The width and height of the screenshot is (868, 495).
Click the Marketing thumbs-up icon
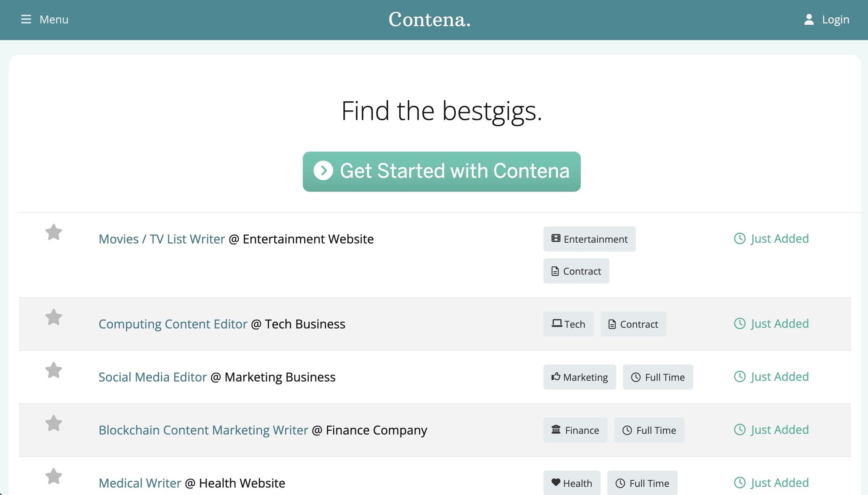556,377
